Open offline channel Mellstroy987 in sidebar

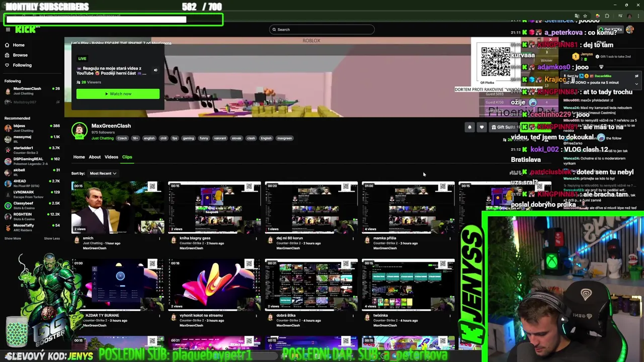pos(32,102)
